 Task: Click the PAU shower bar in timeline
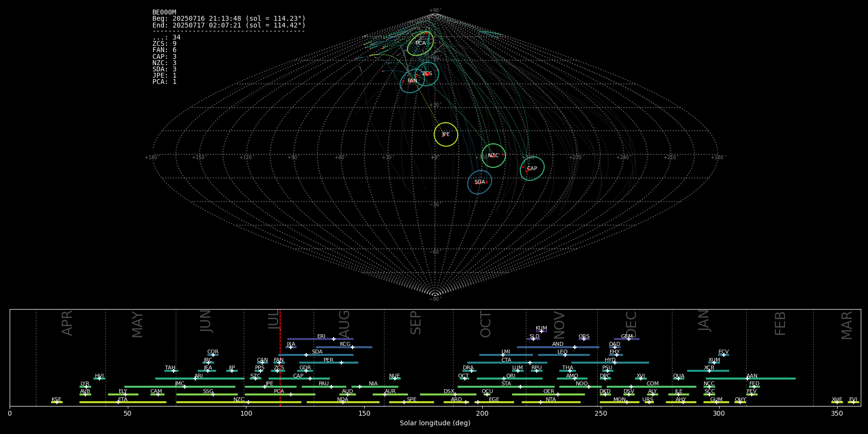coord(324,386)
